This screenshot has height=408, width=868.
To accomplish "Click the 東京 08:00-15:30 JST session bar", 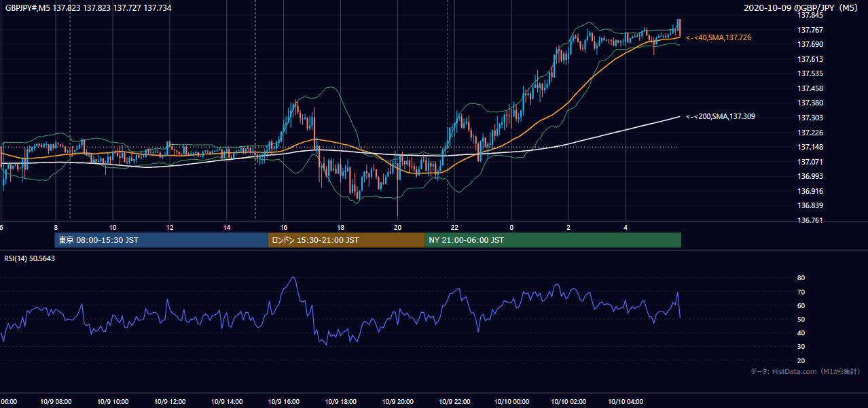I will [162, 240].
